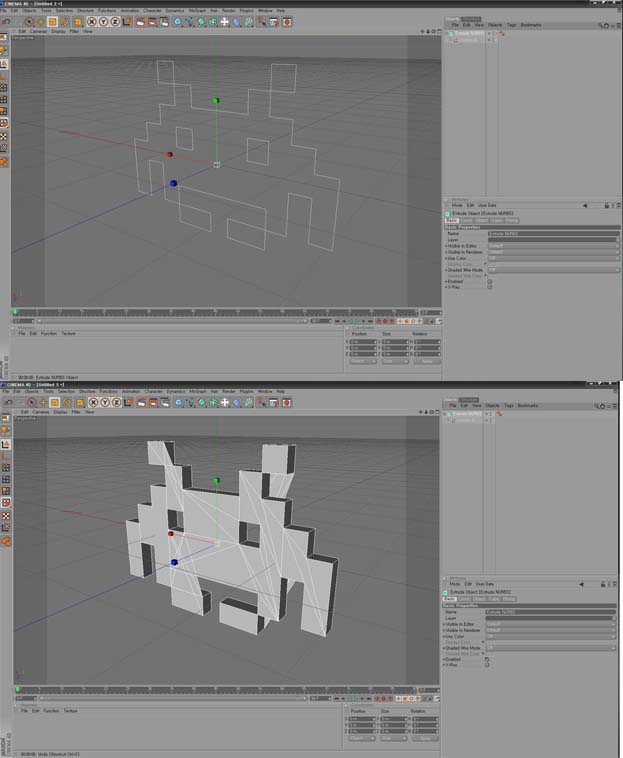Select Basic tab in top attributes panel
This screenshot has width=623, height=758.
click(x=451, y=220)
